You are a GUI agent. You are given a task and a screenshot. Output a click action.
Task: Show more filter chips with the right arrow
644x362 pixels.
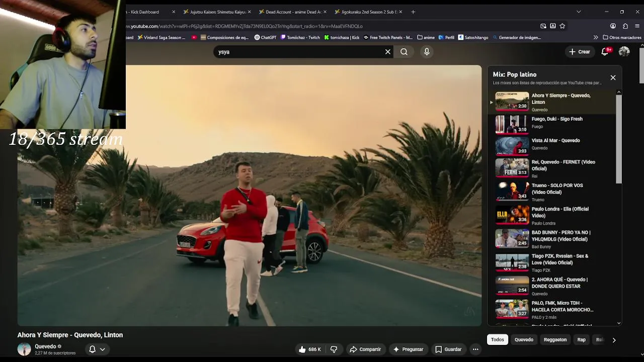click(x=614, y=340)
